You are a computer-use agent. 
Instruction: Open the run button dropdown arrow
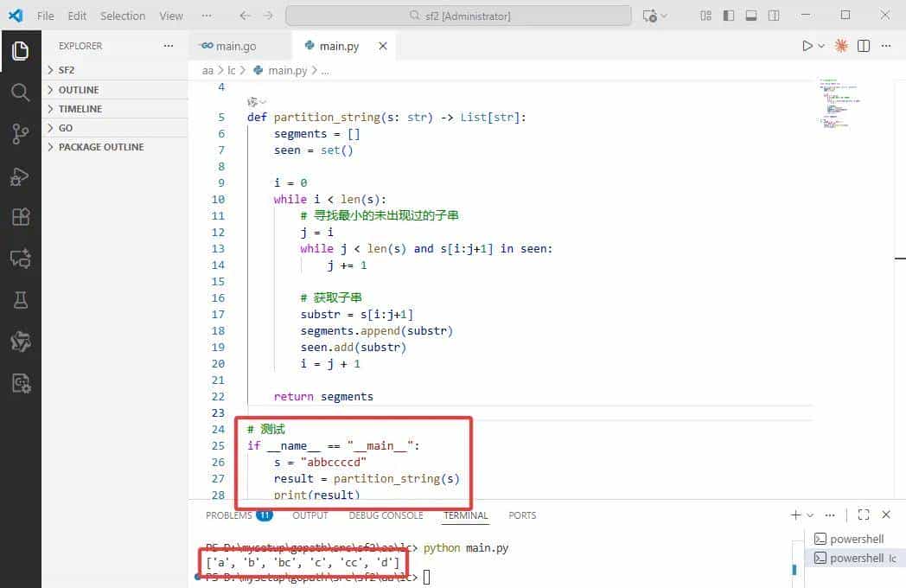tap(821, 46)
